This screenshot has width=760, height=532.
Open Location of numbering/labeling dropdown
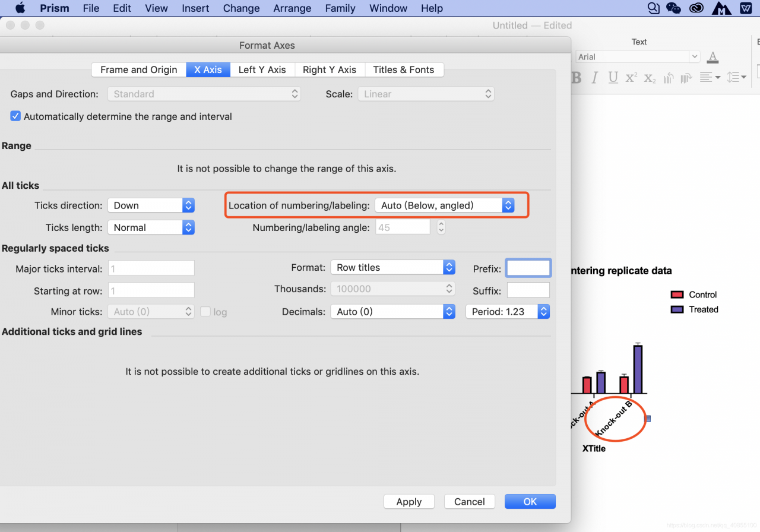(x=444, y=205)
